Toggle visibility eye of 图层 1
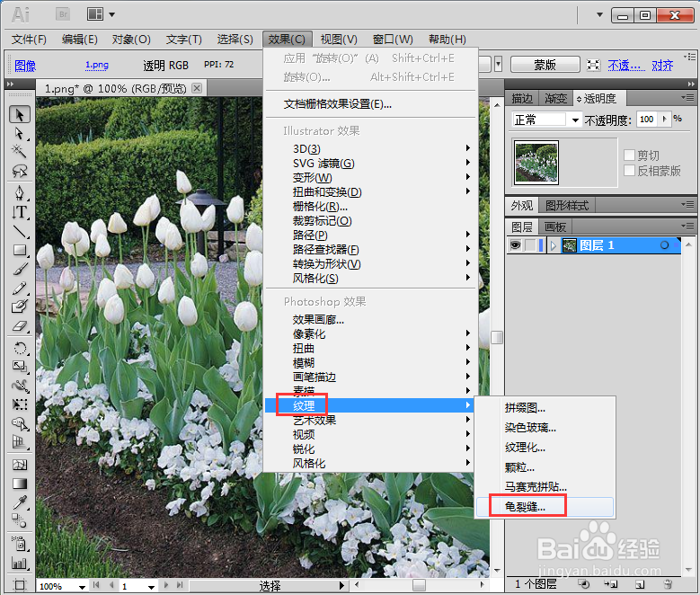 515,245
